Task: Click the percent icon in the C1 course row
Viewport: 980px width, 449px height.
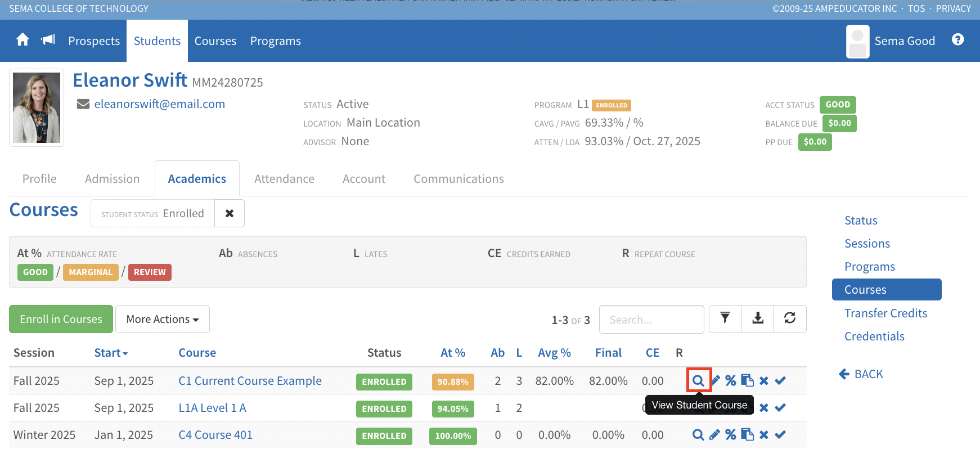Action: [730, 381]
